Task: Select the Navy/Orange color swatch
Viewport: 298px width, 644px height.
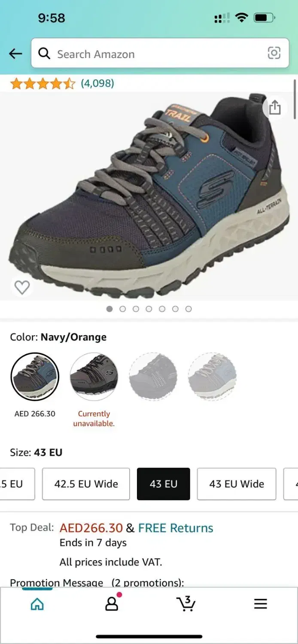Action: click(35, 377)
